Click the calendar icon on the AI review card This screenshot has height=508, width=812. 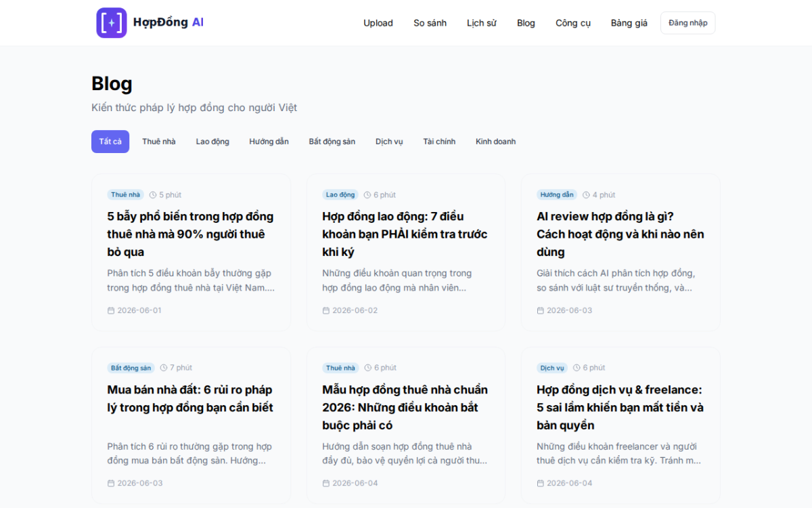click(540, 310)
